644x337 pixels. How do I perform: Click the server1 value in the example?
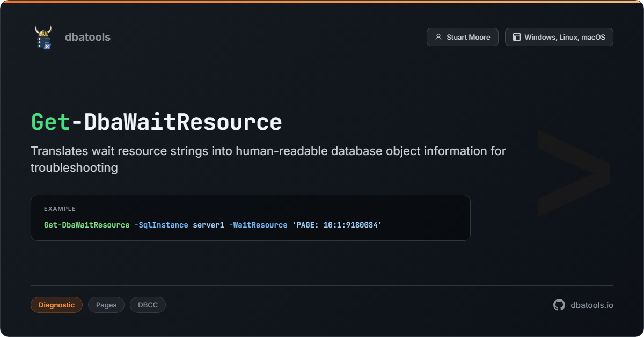coord(208,225)
